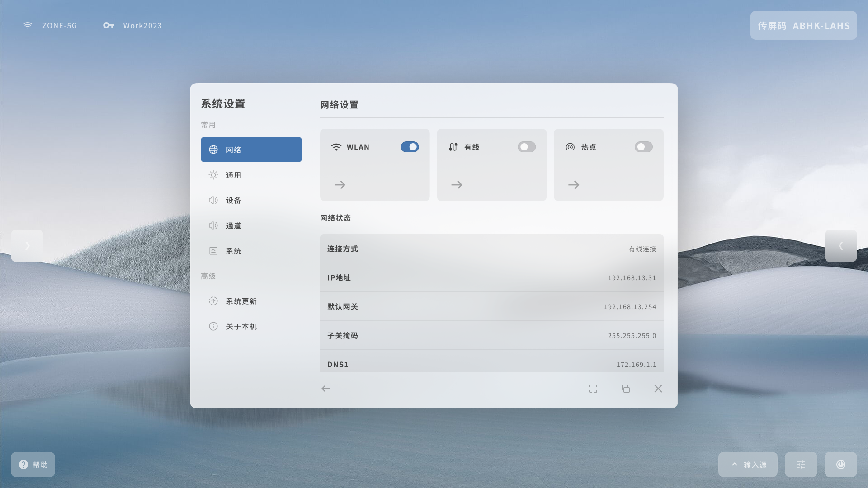
Task: Open the 系统 (System) settings section
Action: [x=234, y=251]
